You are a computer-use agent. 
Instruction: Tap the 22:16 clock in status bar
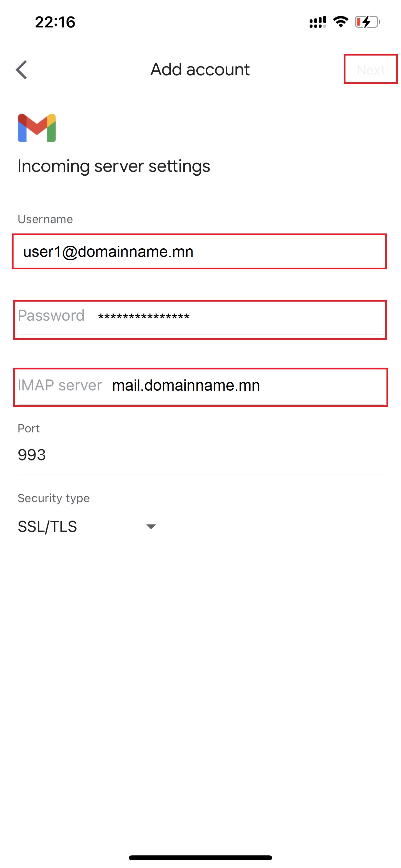click(x=55, y=22)
